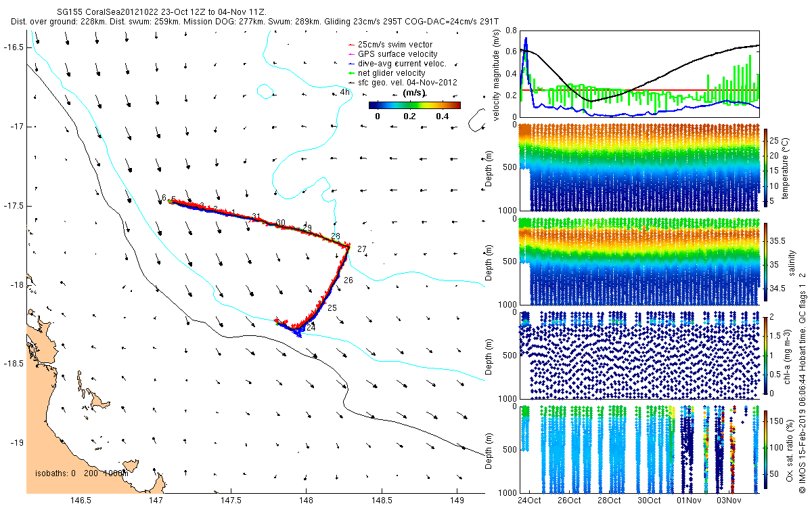Click day marker '6' at the track end
This screenshot has width=812, height=508.
pyautogui.click(x=164, y=197)
